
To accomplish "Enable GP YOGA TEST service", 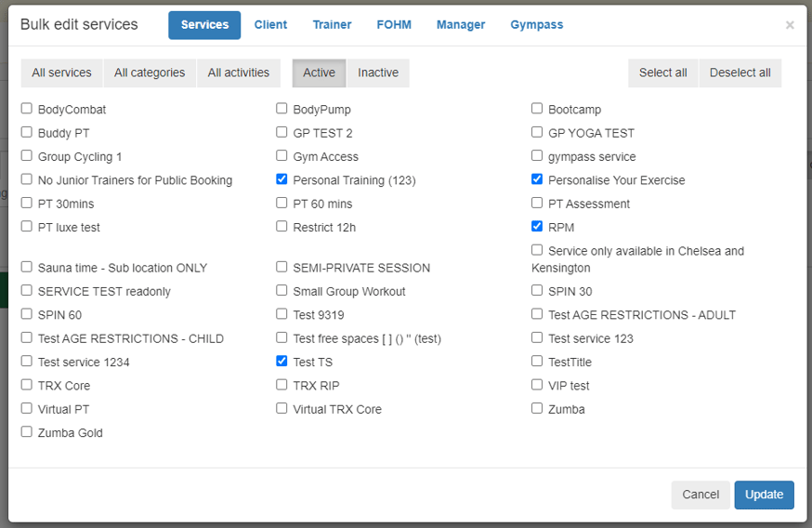I will coord(537,132).
